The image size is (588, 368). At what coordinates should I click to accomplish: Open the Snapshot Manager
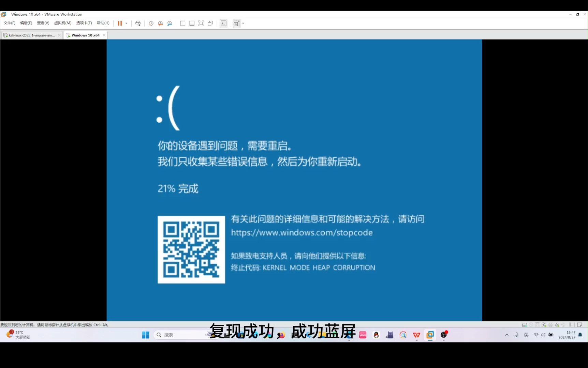[x=170, y=23]
